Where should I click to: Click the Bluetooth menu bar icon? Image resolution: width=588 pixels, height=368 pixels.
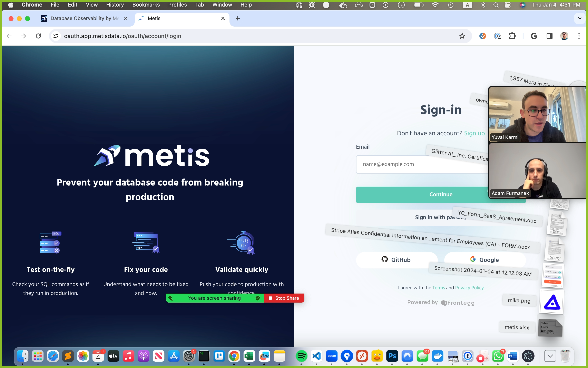tap(483, 5)
